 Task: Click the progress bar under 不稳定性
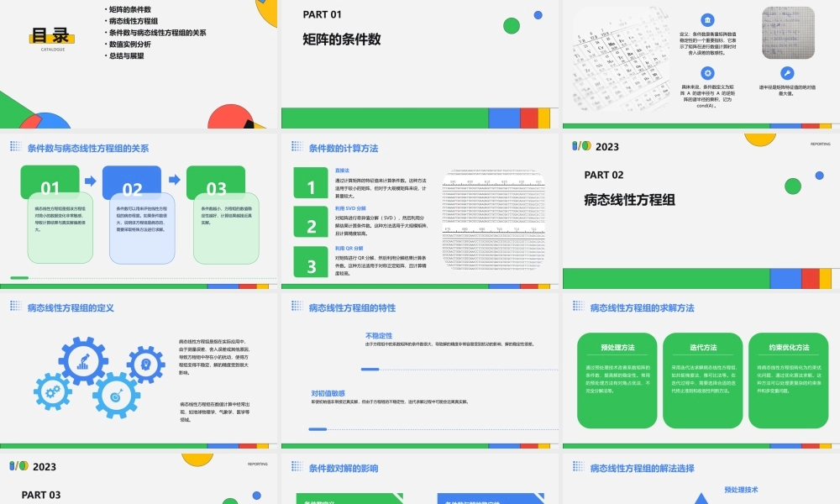pyautogui.click(x=459, y=369)
